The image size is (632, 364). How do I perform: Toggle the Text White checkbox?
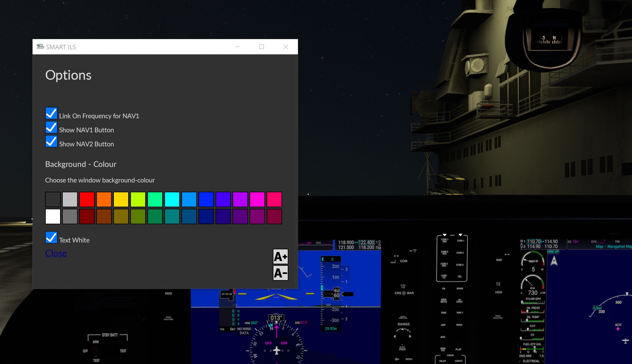click(51, 238)
